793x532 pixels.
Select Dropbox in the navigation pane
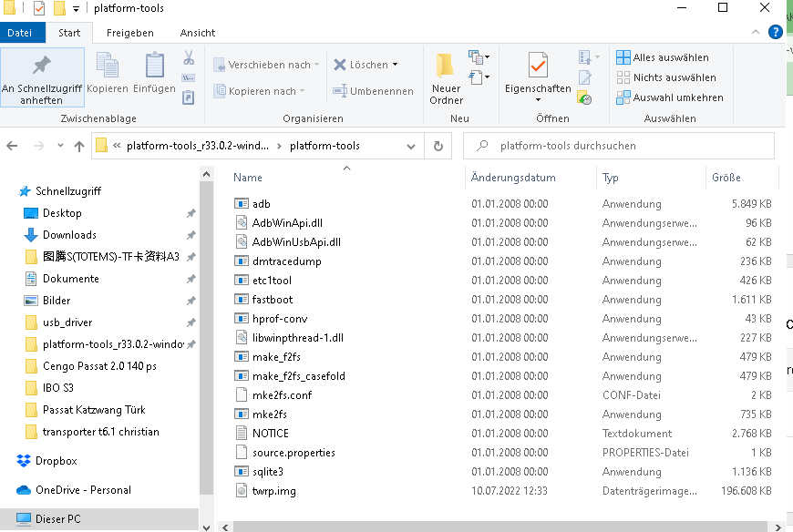coord(47,461)
